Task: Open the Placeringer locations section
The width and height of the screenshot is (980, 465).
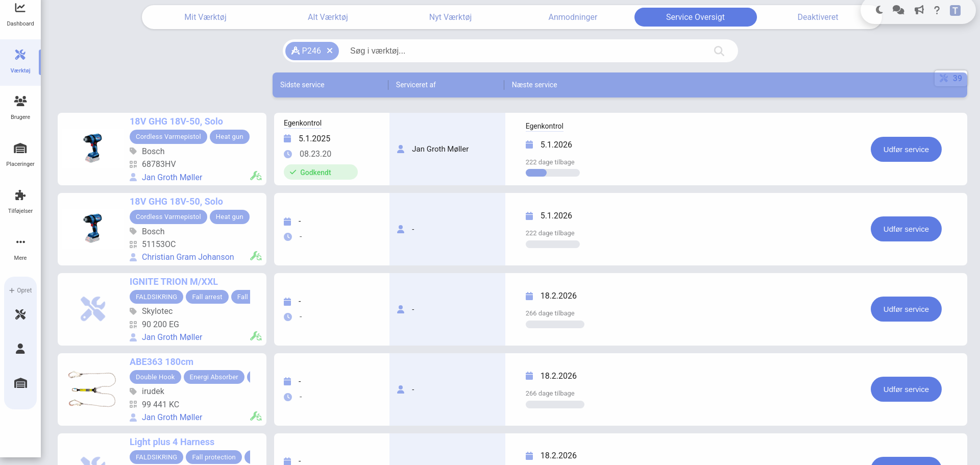Action: [20, 154]
